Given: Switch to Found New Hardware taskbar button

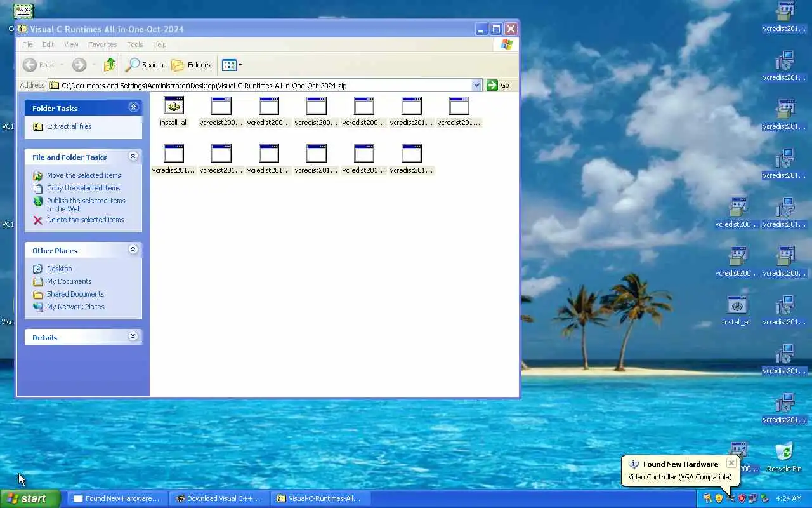Looking at the screenshot, I should (x=117, y=498).
